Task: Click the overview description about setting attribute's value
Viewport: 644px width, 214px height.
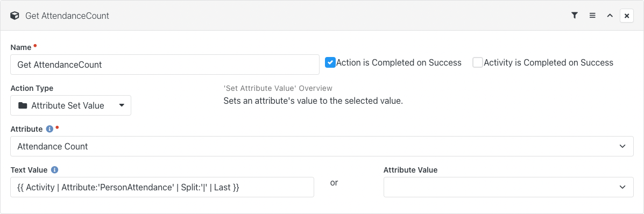Action: [313, 101]
